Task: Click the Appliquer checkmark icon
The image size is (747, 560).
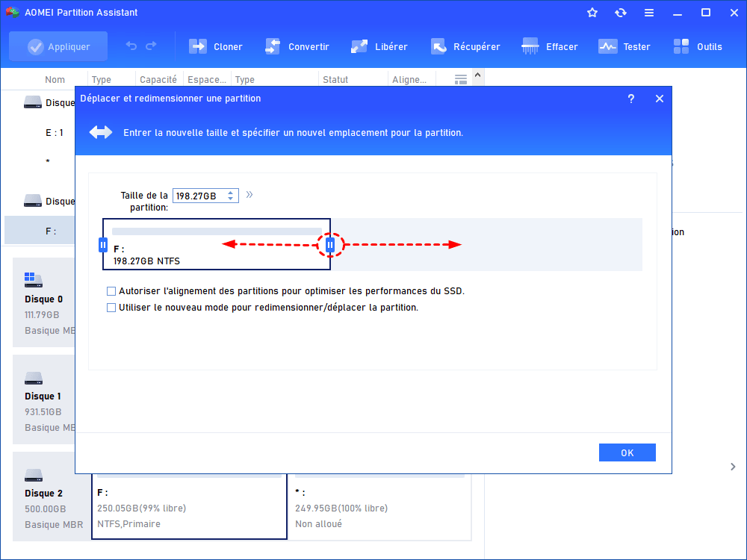Action: point(35,46)
